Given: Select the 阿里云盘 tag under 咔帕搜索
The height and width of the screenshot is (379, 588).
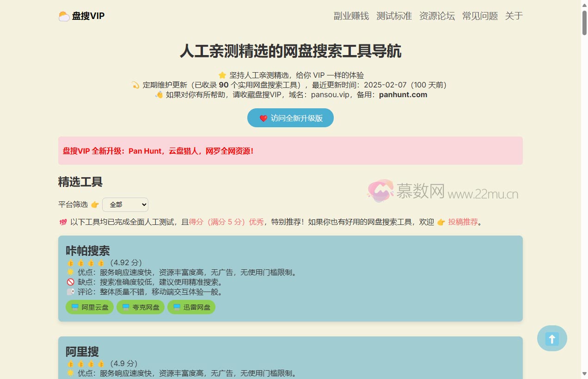Looking at the screenshot, I should pos(89,307).
